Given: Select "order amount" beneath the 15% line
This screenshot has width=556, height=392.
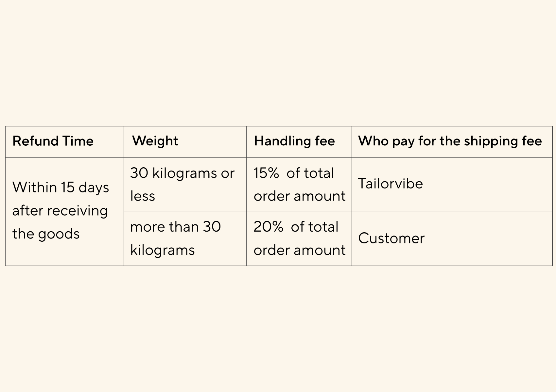Looking at the screenshot, I should click(x=299, y=196).
